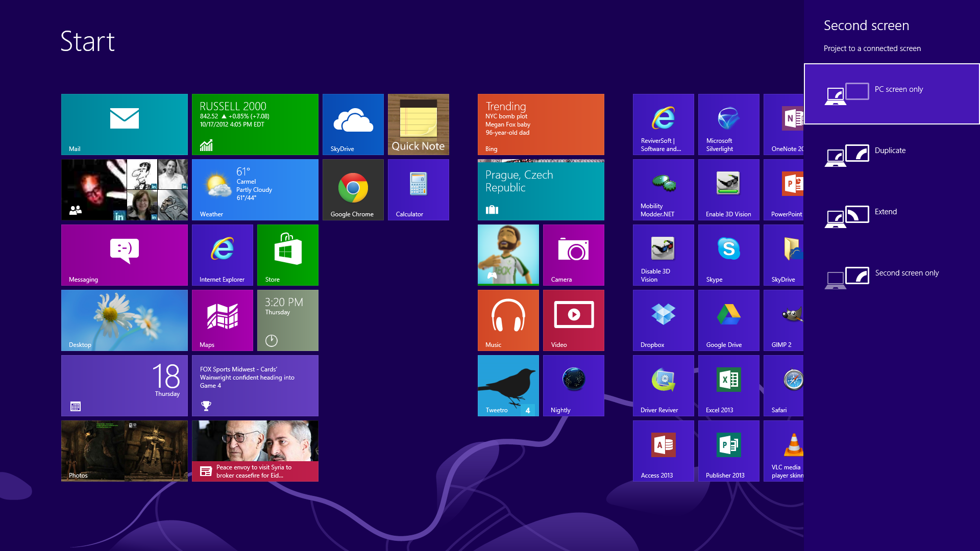
Task: Open Access 2013 tile
Action: pos(664,451)
